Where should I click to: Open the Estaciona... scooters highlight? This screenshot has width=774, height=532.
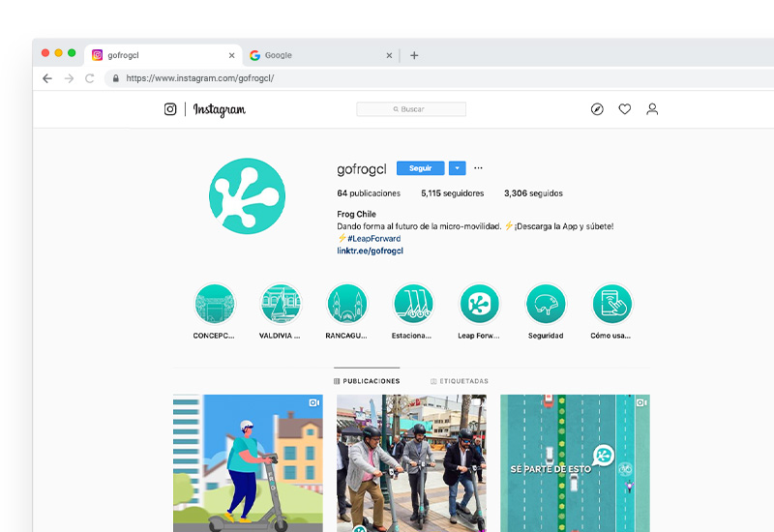[413, 304]
